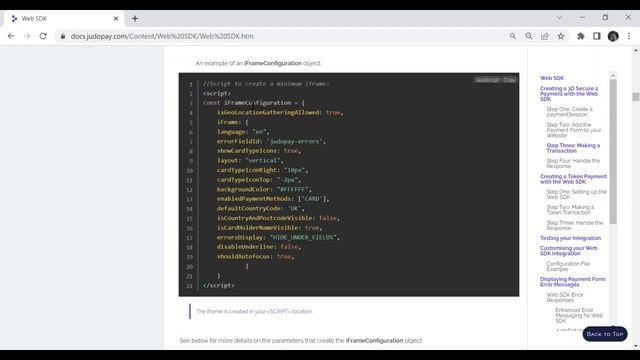Copy the code snippet
The width and height of the screenshot is (640, 360).
pyautogui.click(x=509, y=80)
